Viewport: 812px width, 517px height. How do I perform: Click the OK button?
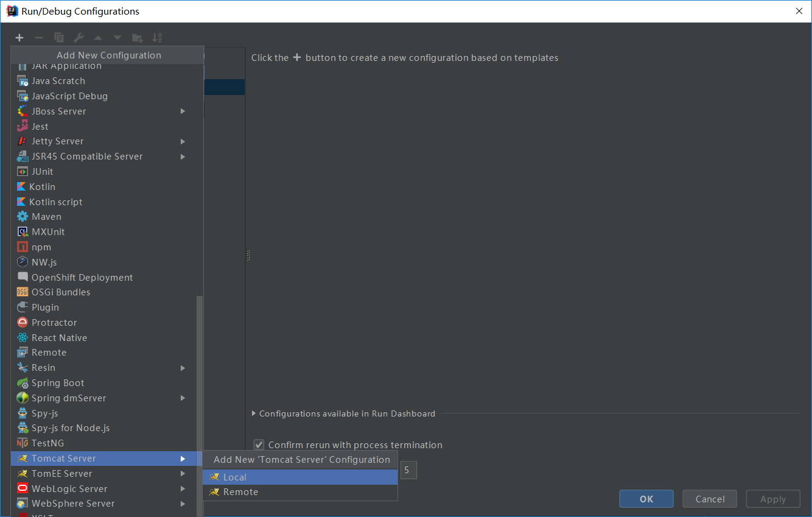(x=646, y=499)
